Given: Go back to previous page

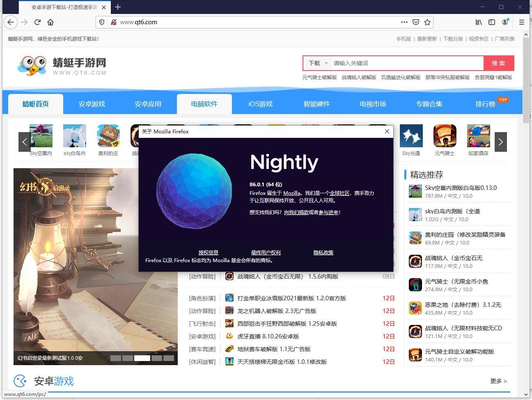Looking at the screenshot, I should pos(11,22).
